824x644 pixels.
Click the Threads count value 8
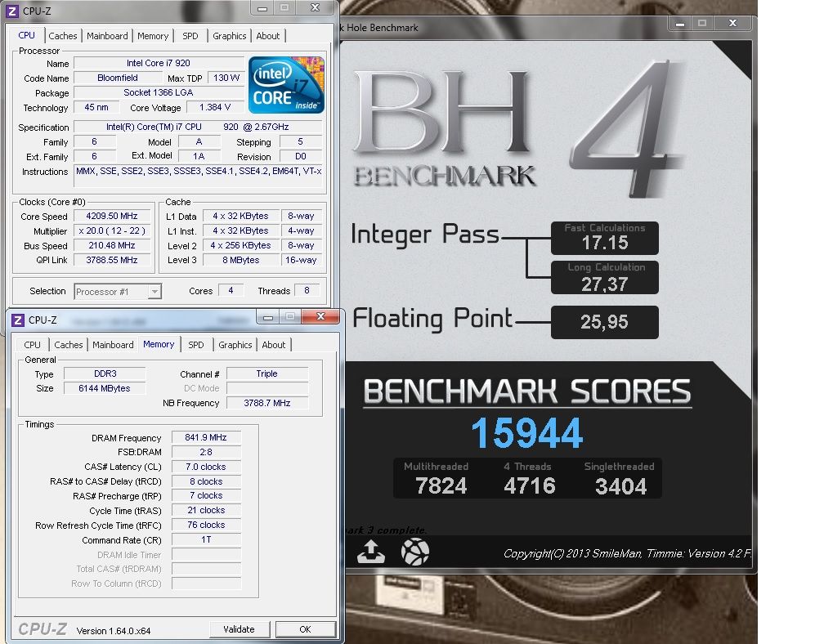point(307,290)
